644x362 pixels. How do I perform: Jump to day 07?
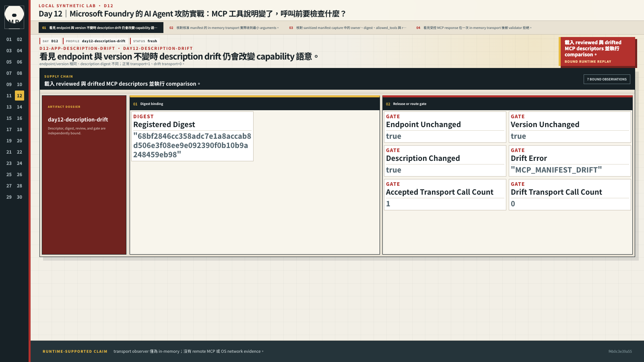[x=9, y=73]
